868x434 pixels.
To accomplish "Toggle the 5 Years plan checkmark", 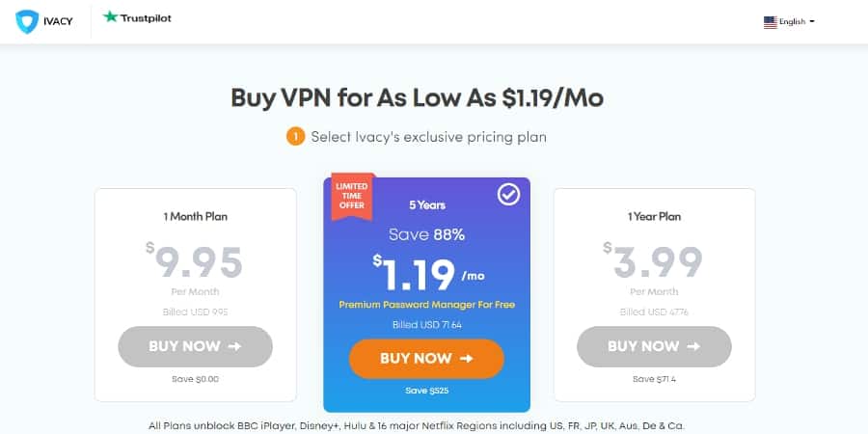I will (x=508, y=196).
